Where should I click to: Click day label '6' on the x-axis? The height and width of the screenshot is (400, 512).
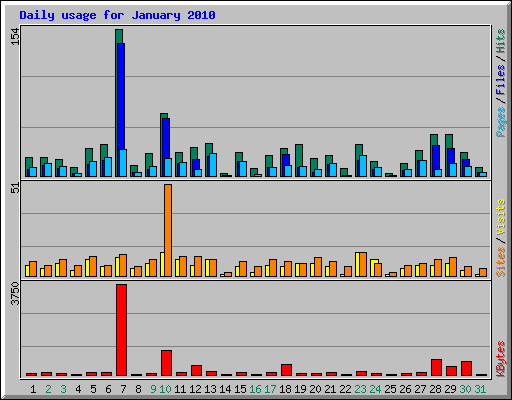pyautogui.click(x=108, y=389)
